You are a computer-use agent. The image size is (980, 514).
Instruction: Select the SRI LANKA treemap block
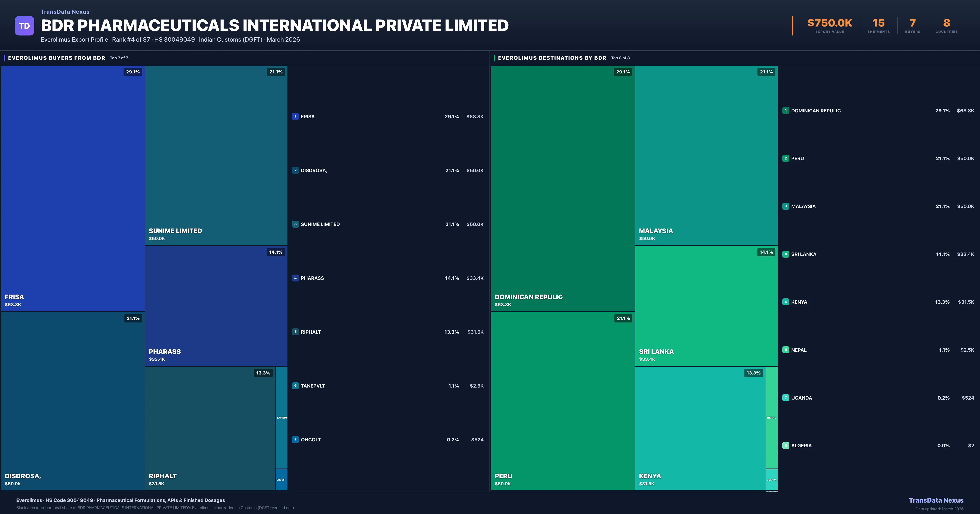(706, 306)
